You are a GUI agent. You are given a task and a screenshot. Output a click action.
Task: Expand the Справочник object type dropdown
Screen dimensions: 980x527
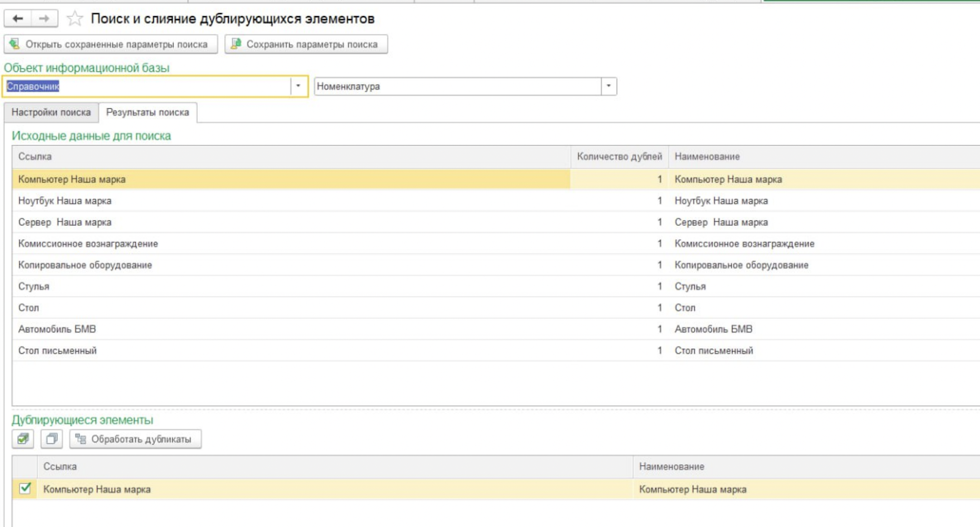pos(298,86)
